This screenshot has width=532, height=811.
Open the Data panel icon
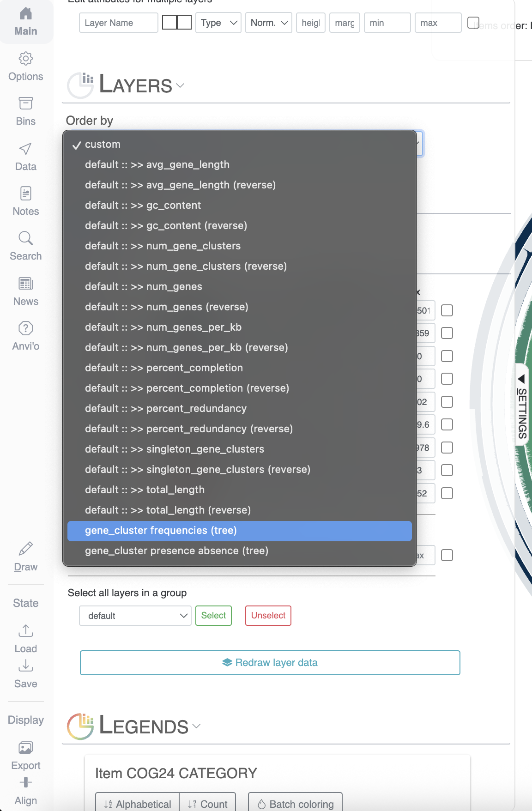(x=25, y=149)
